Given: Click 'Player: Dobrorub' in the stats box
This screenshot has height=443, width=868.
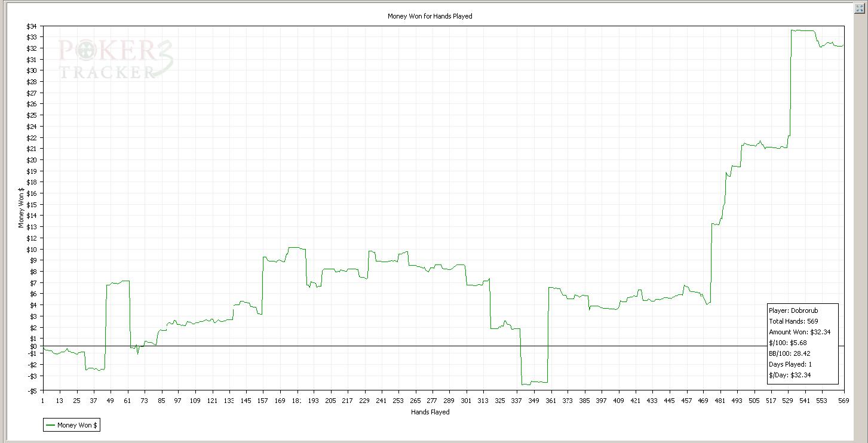Looking at the screenshot, I should pos(789,310).
